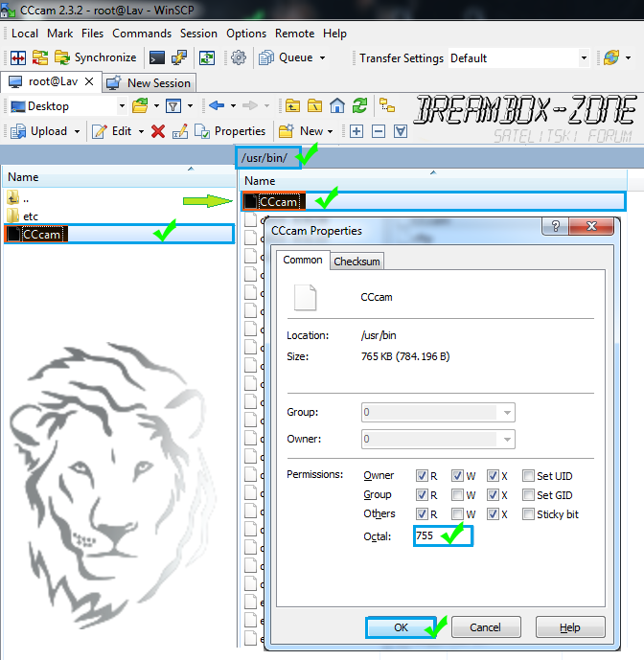Click the Queue toolbar button
The image size is (644, 660).
287,57
